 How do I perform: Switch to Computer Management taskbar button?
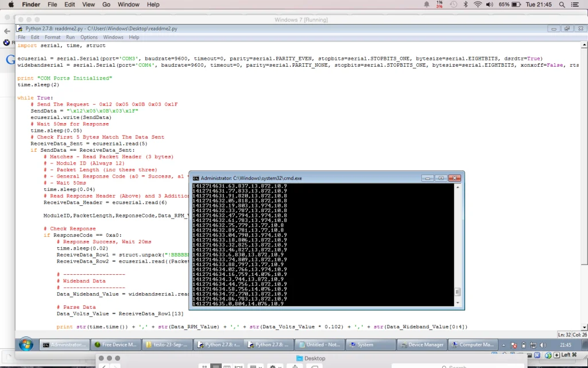[x=473, y=345]
